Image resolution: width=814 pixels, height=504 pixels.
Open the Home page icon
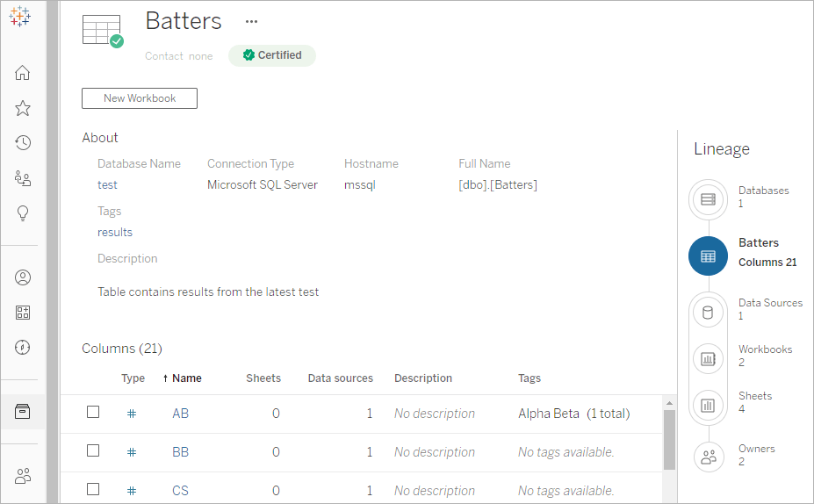coord(22,73)
